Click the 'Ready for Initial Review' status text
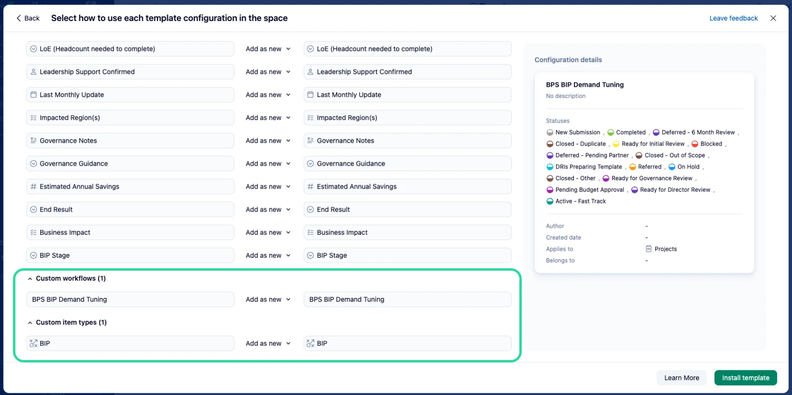792x395 pixels. (653, 144)
